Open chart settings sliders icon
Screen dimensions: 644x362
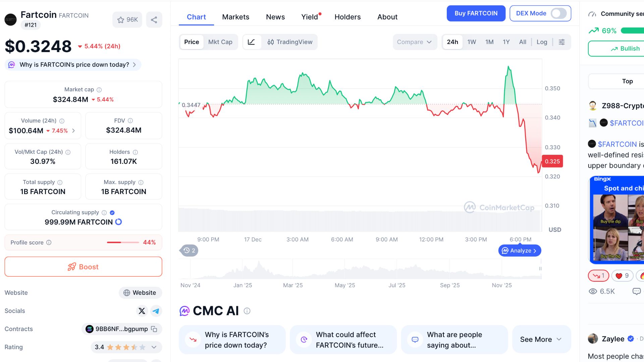(x=561, y=42)
